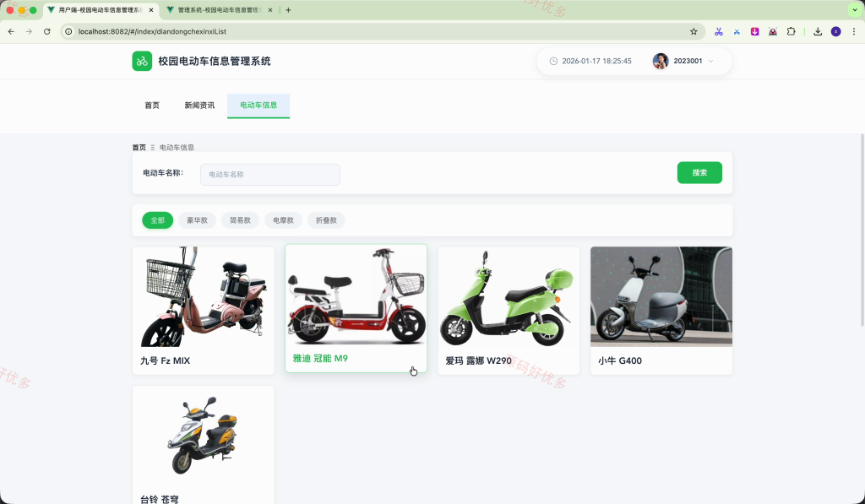The height and width of the screenshot is (504, 865).
Task: Filter by 折叠款 category
Action: pyautogui.click(x=326, y=220)
